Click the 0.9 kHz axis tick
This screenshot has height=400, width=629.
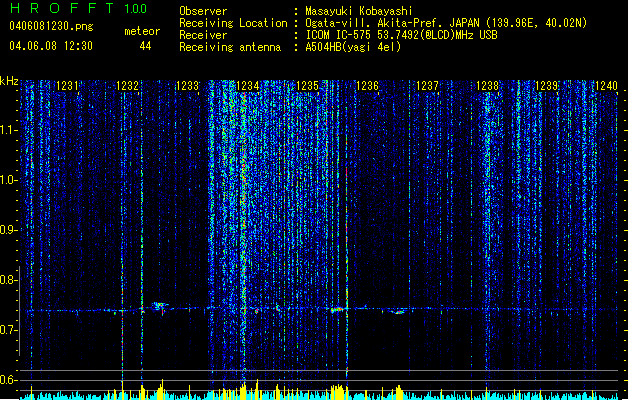click(8, 230)
